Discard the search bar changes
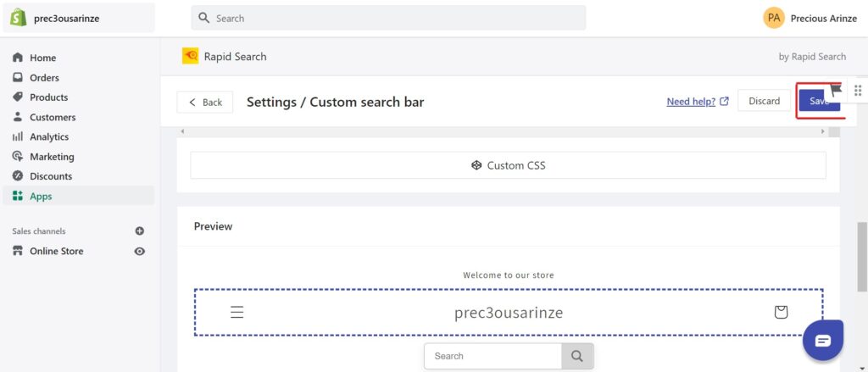 pos(764,101)
